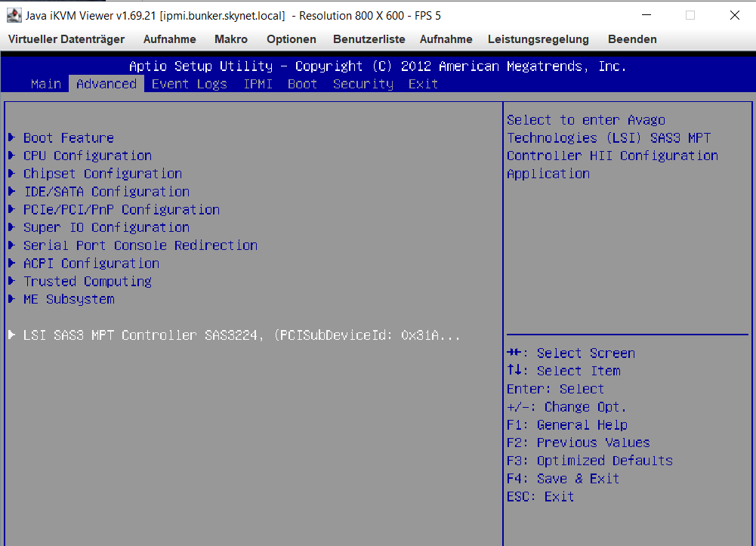
Task: Click the 'Select Screen' key hint
Action: coord(571,353)
